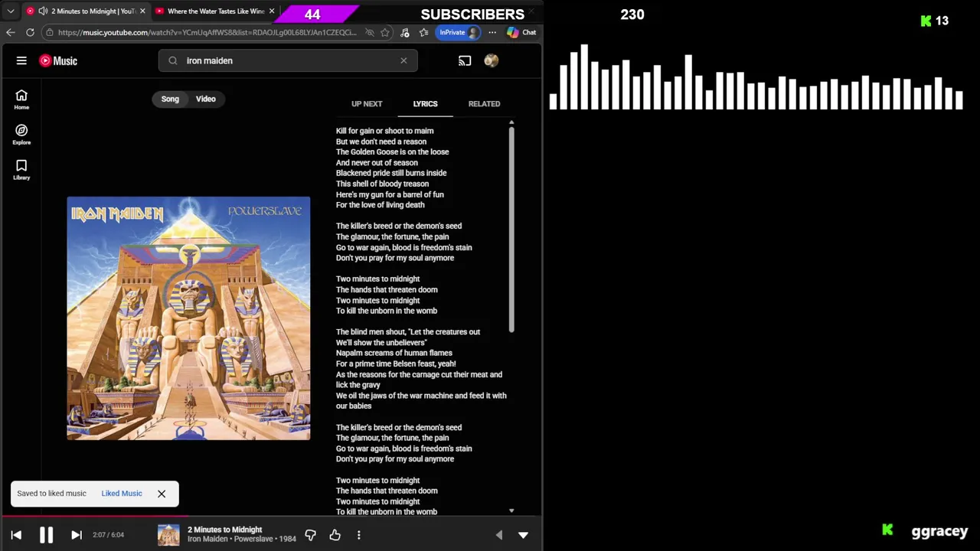980x551 pixels.
Task: Click the red song progress bar
Action: click(x=95, y=517)
